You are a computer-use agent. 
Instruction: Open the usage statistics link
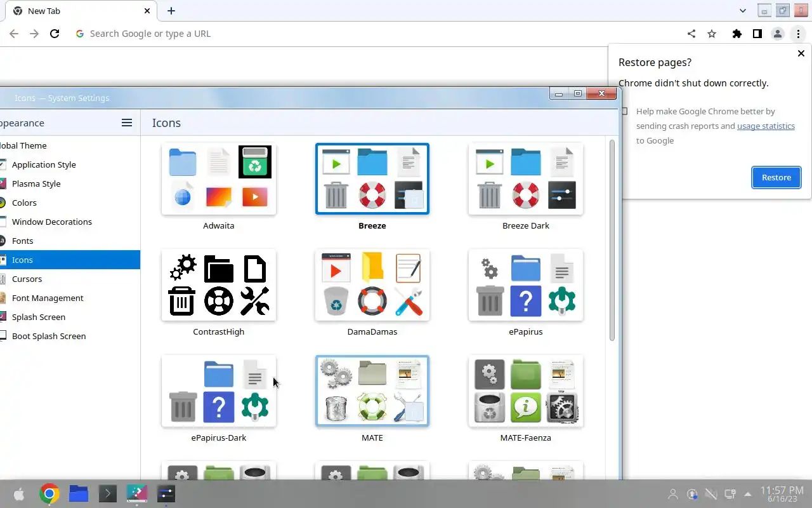point(766,126)
